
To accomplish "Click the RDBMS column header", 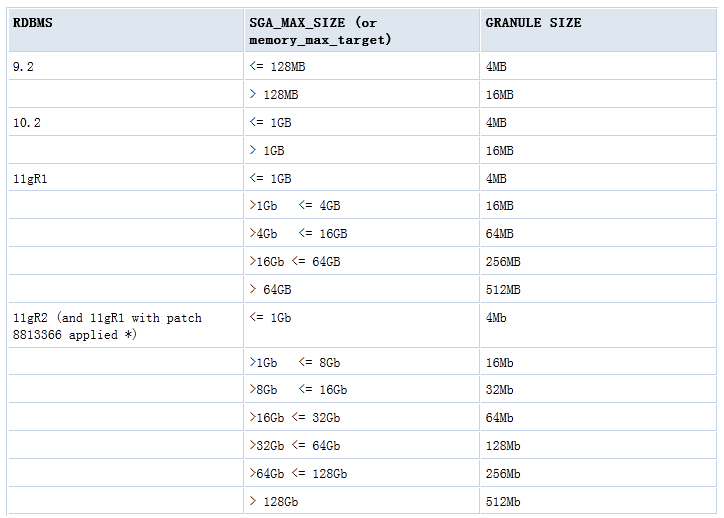I will click(33, 23).
